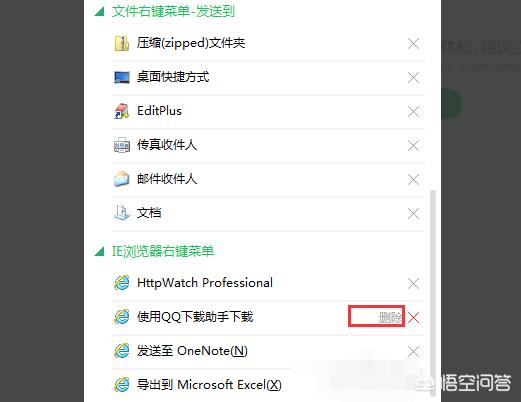This screenshot has width=521, height=402.
Task: Click the HttpWatch Professional entry text
Action: (205, 283)
